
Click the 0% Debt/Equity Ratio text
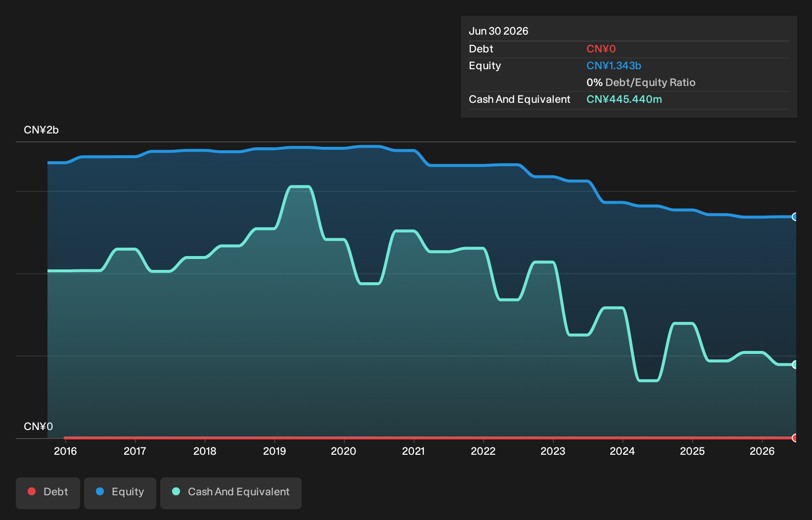point(641,83)
